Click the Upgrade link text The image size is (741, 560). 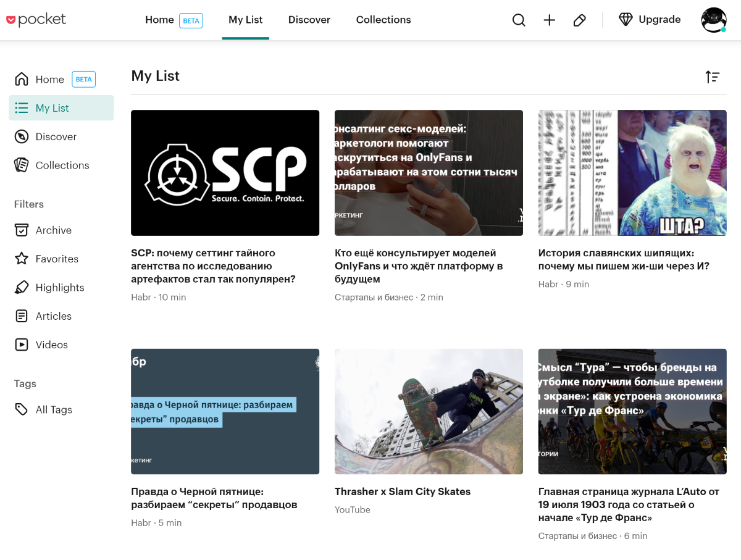tap(659, 20)
